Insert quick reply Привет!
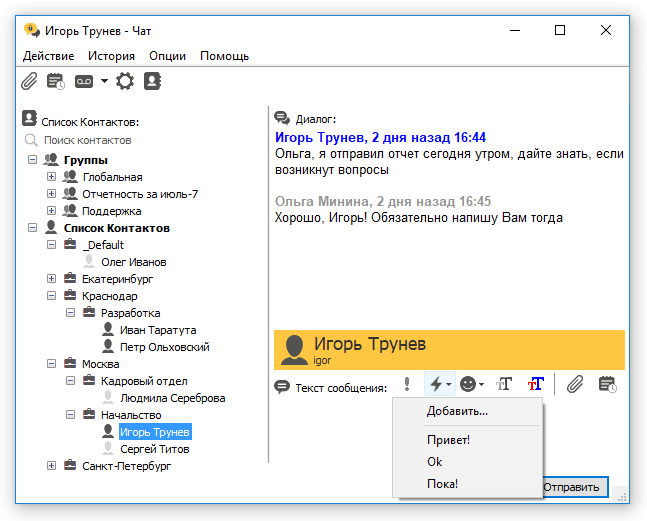The height and width of the screenshot is (521, 647). [x=449, y=440]
